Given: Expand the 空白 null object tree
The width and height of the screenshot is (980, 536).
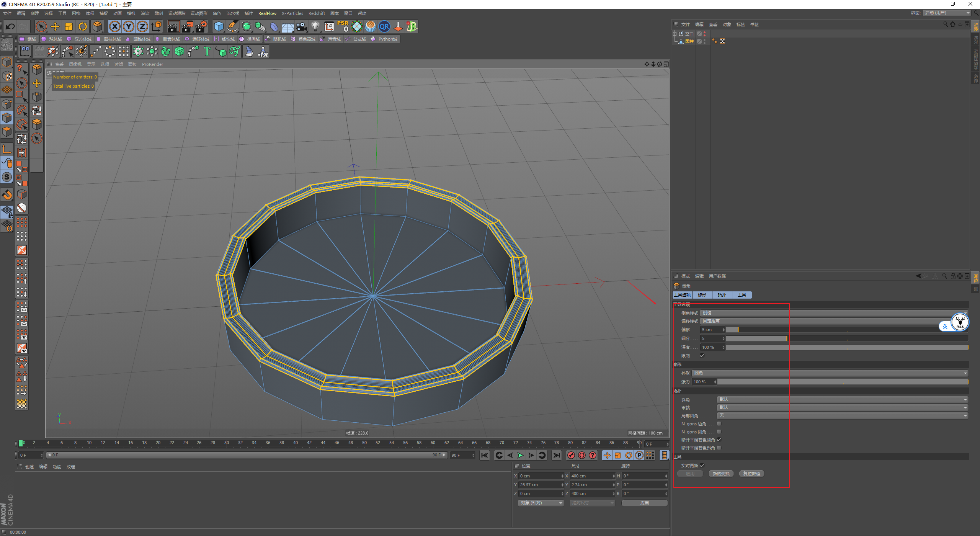Looking at the screenshot, I should (675, 34).
